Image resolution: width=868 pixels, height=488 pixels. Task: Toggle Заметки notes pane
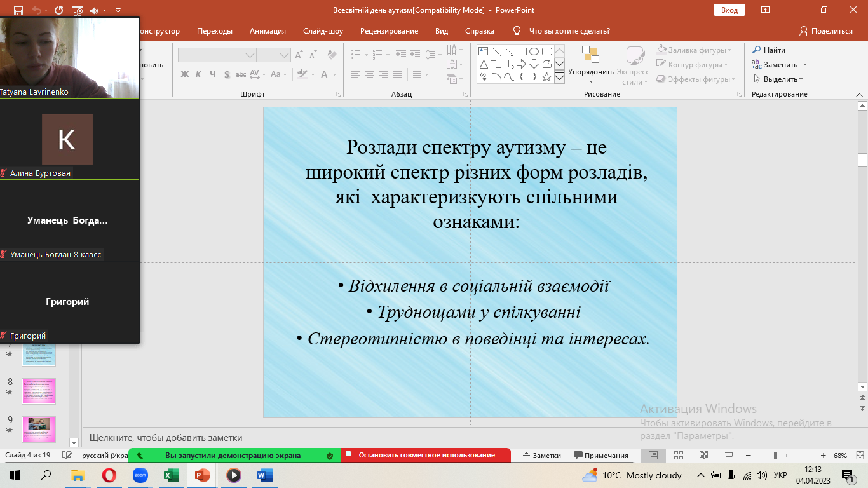coord(541,456)
